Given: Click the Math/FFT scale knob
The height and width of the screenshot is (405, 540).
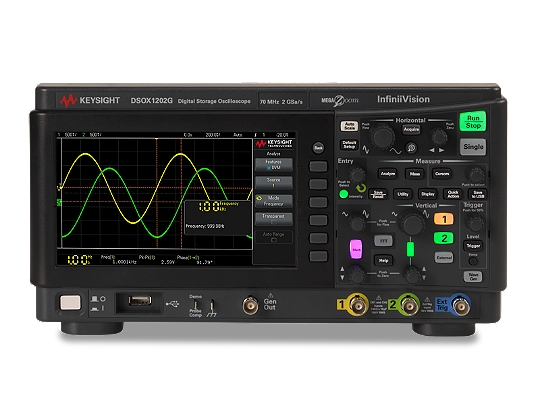Looking at the screenshot, I should (357, 224).
